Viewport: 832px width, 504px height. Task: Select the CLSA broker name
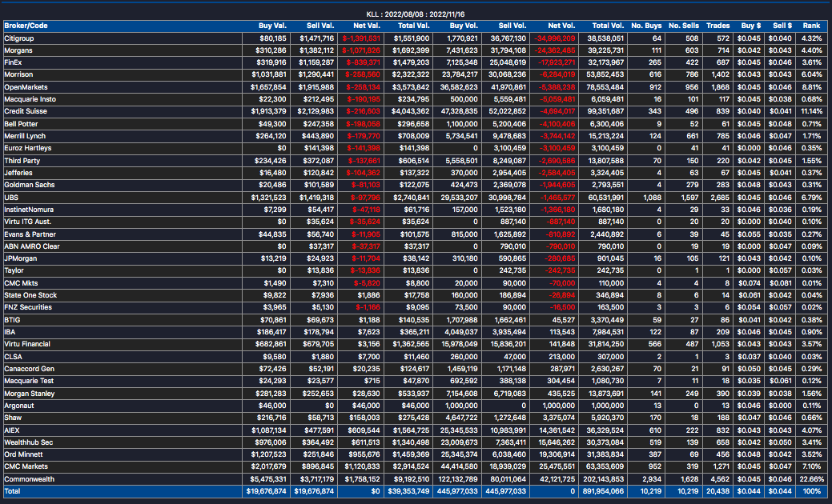click(x=14, y=357)
